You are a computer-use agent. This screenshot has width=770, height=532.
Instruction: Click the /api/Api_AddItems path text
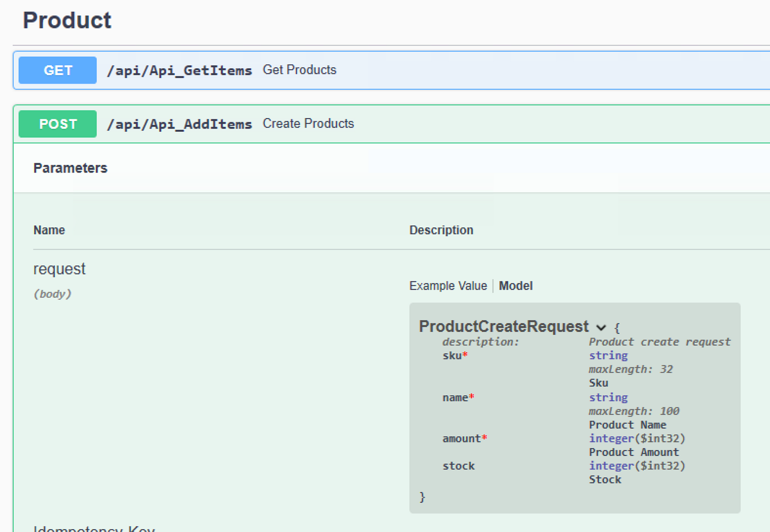[x=179, y=124]
